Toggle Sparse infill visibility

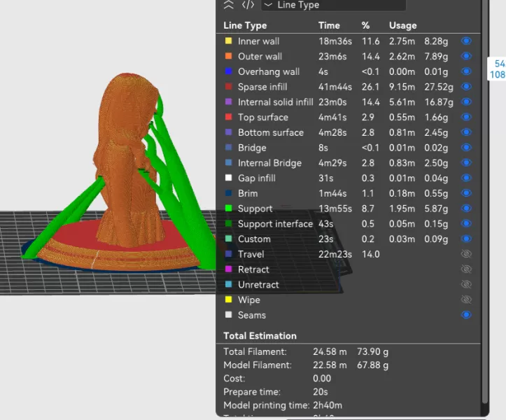point(466,87)
